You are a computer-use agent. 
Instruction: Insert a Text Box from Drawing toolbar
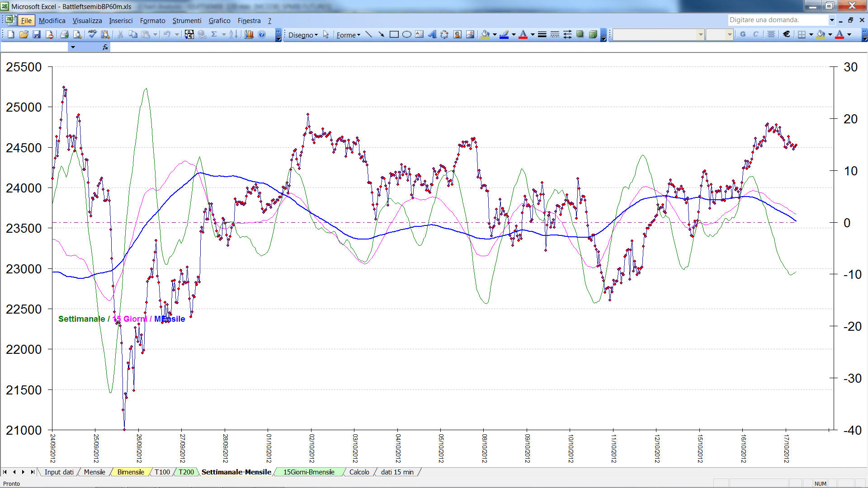420,34
